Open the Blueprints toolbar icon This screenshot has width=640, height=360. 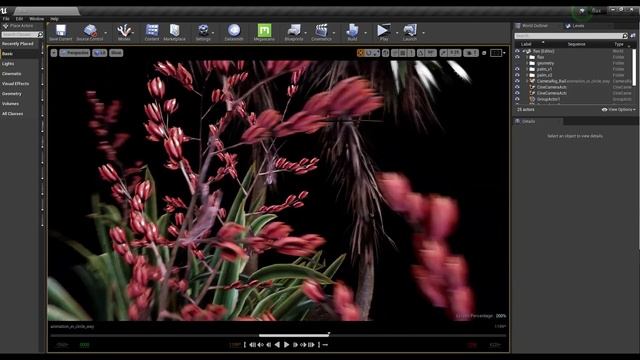coord(294,30)
